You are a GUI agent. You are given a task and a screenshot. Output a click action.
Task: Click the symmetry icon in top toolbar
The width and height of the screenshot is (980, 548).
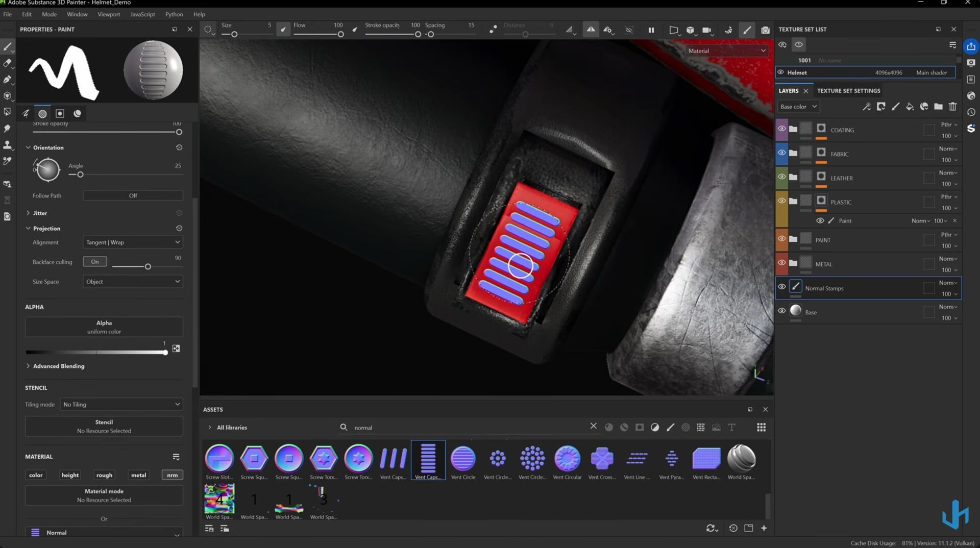coord(591,30)
